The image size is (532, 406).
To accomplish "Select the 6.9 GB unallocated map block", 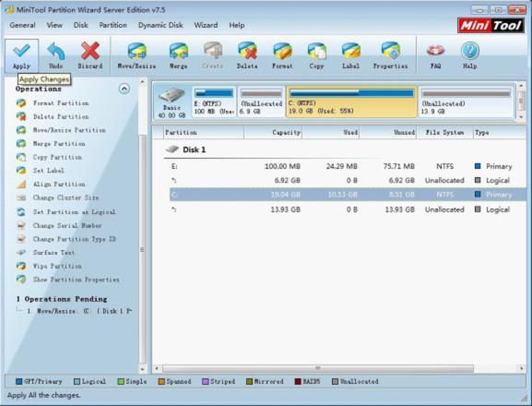I will tap(261, 102).
